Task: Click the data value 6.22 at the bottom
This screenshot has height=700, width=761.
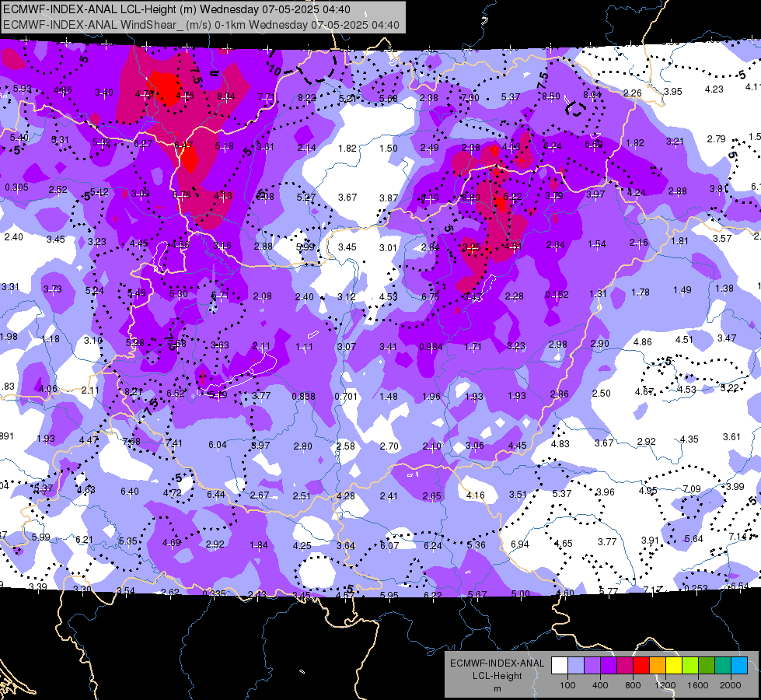Action: pyautogui.click(x=432, y=594)
